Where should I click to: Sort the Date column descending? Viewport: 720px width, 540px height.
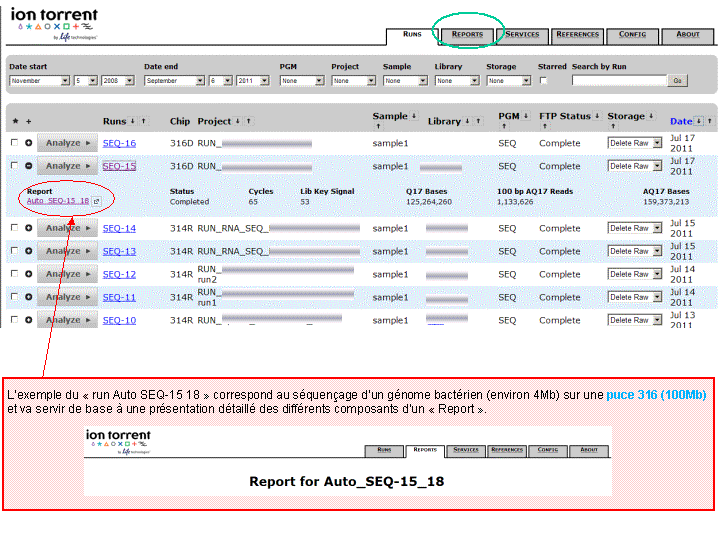698,121
